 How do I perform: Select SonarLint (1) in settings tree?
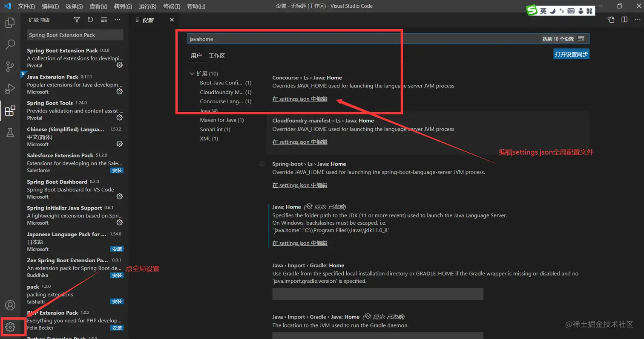coord(215,129)
